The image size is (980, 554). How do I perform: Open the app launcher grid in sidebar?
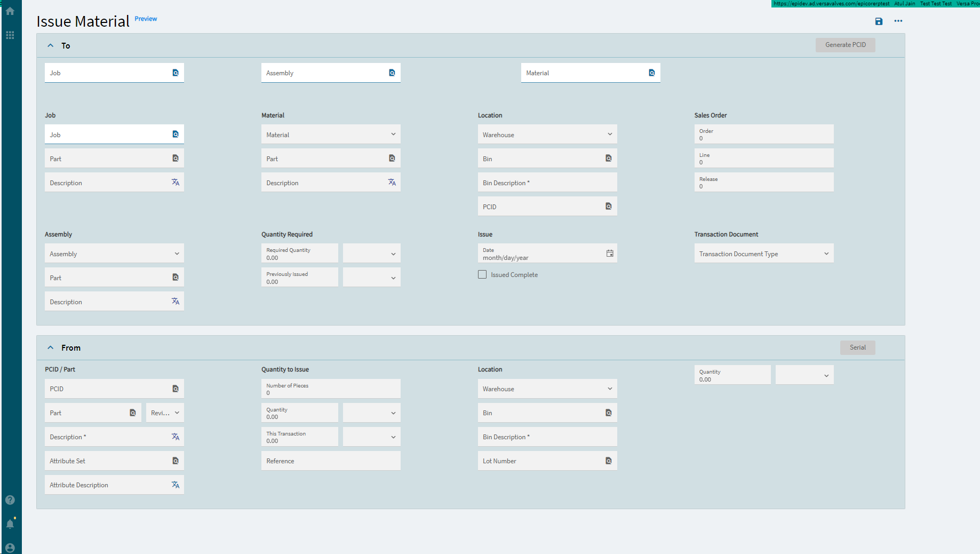point(10,35)
